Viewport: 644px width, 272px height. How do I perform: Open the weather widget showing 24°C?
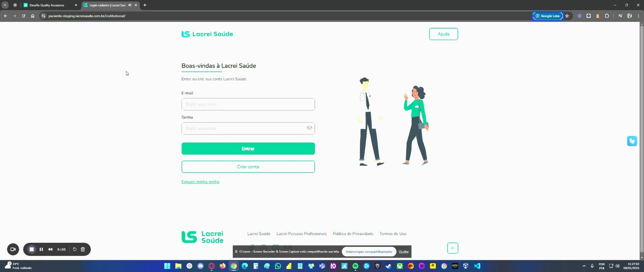[18, 266]
